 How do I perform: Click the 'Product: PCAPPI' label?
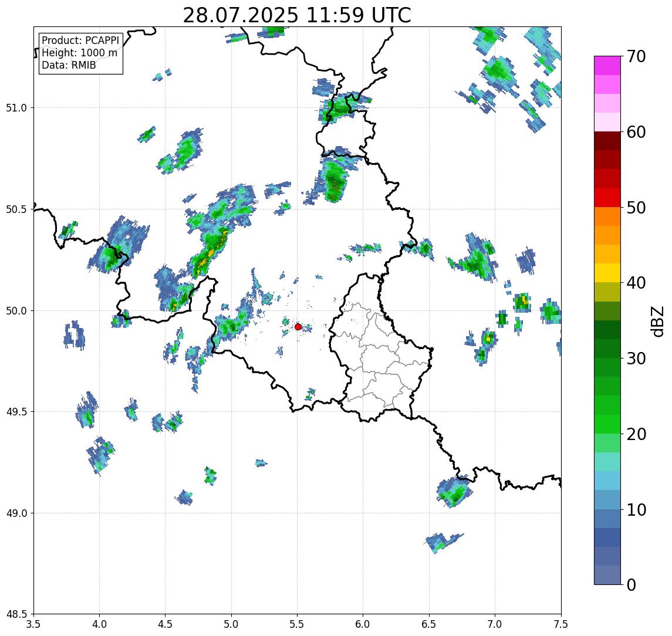tap(80, 40)
